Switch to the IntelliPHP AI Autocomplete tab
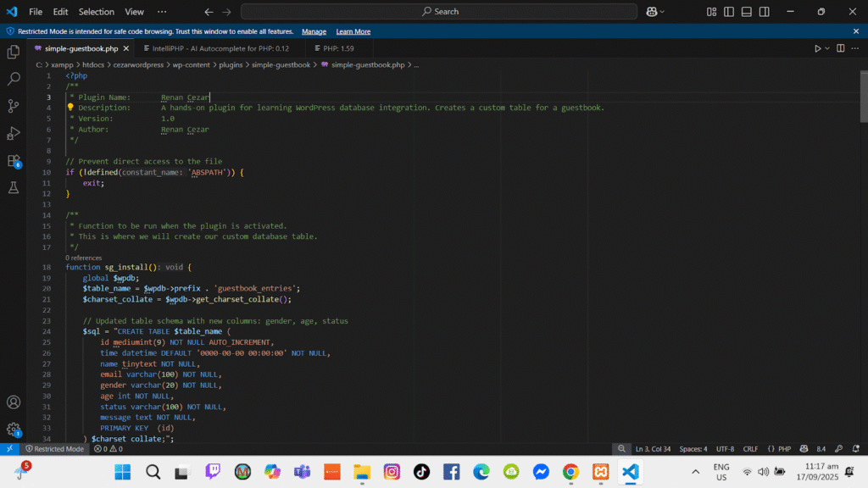868x488 pixels. click(215, 48)
